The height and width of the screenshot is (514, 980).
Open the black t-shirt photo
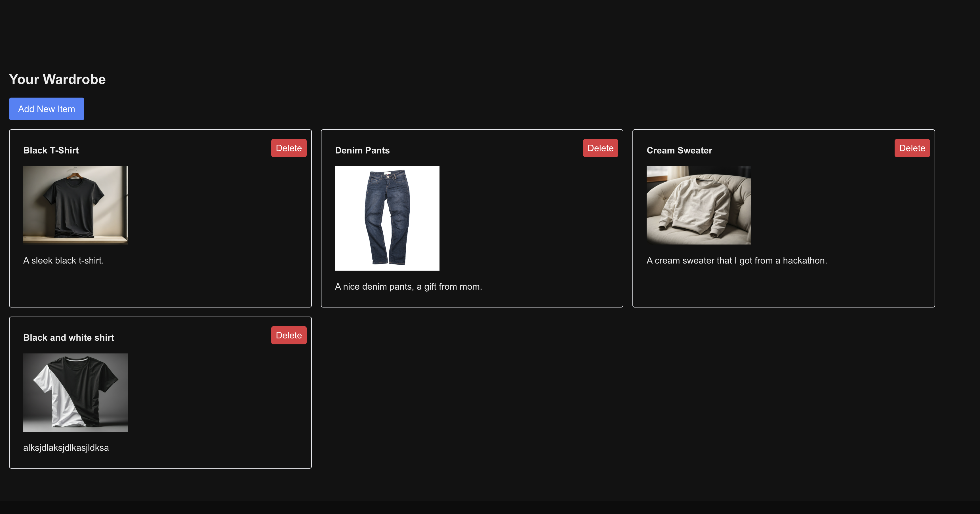(75, 205)
